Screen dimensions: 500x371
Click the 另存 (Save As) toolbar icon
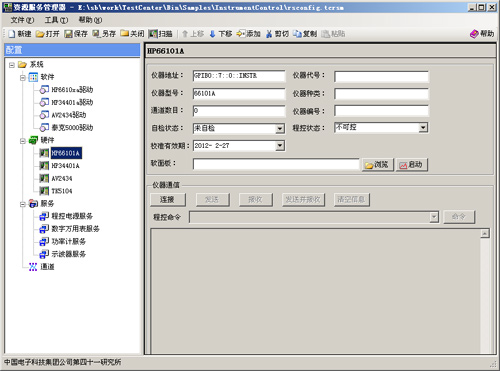[x=96, y=34]
